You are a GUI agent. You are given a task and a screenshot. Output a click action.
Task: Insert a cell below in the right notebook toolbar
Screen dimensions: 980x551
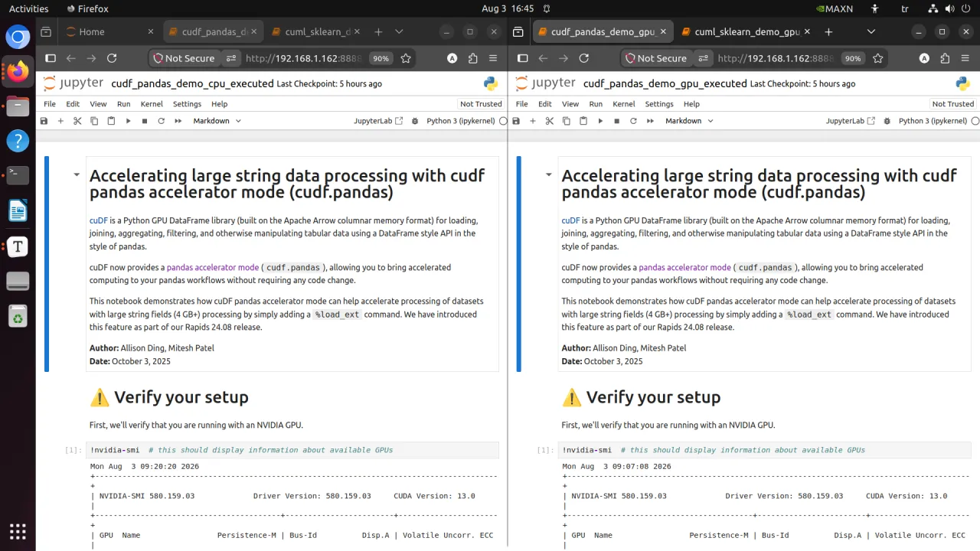click(533, 121)
